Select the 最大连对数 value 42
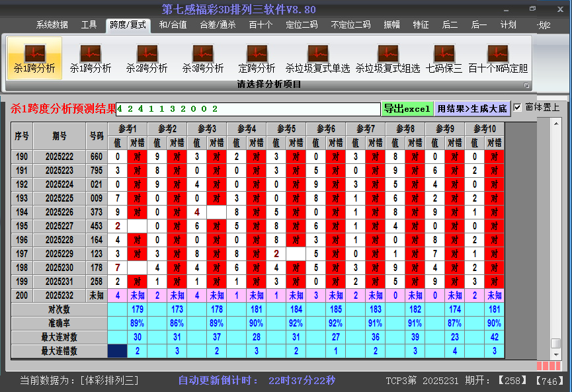 tap(495, 337)
